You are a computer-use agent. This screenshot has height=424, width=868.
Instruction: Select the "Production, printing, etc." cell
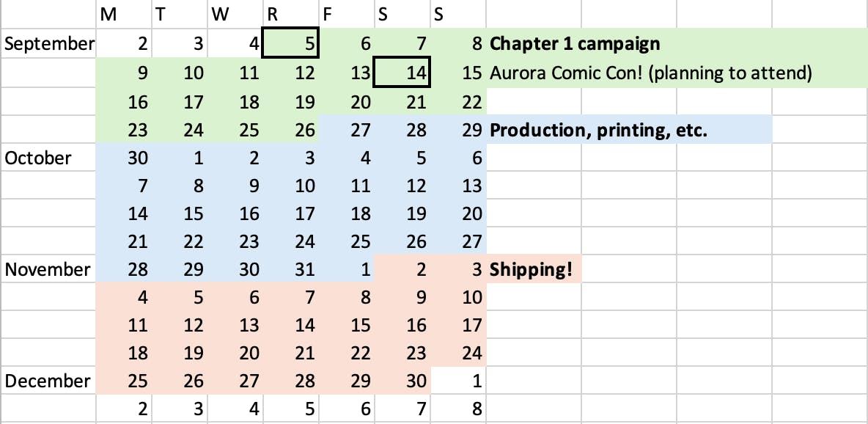click(598, 131)
